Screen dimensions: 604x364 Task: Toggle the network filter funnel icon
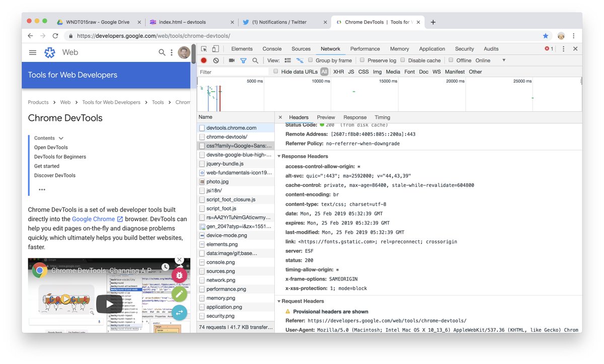243,60
